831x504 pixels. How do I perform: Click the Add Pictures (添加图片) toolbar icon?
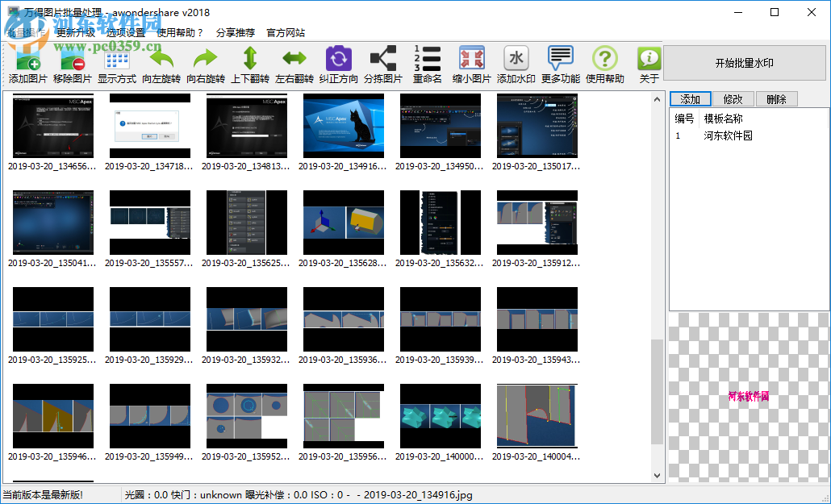[28, 60]
